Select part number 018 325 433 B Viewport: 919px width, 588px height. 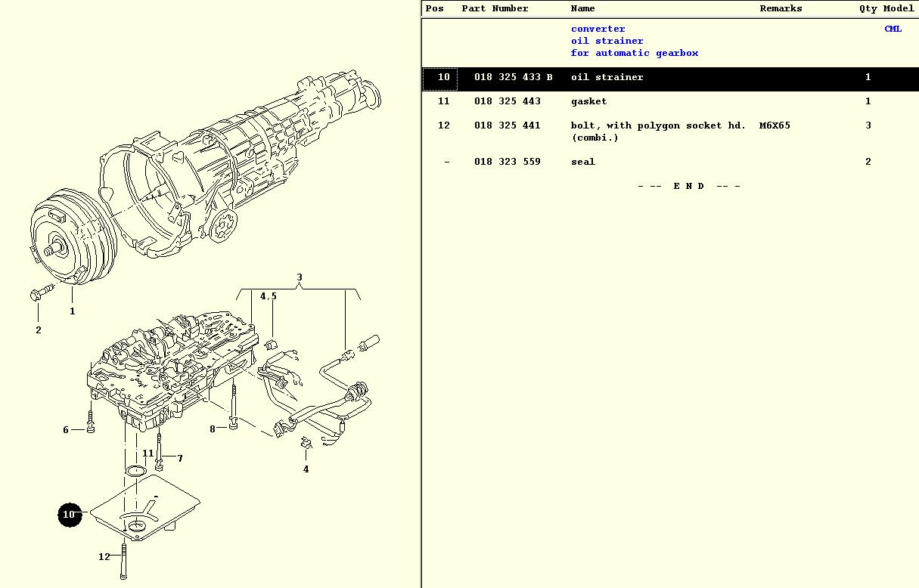[x=514, y=77]
